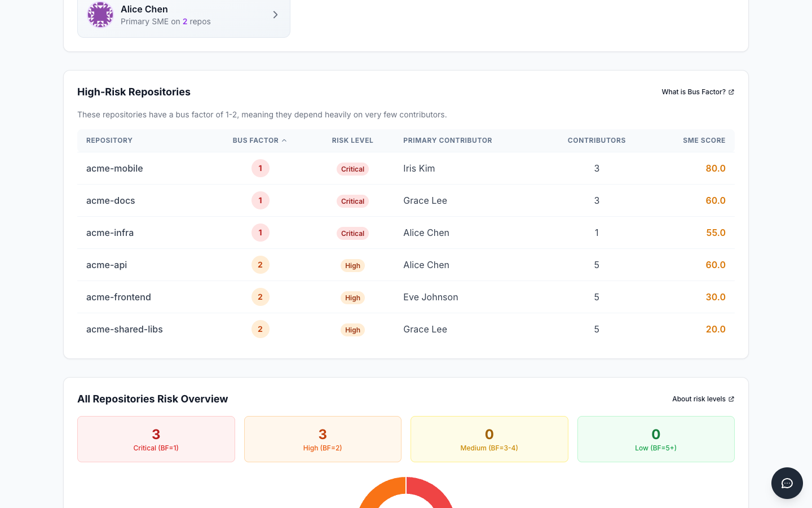Click the Critical risk badge for acme-mobile
This screenshot has height=508, width=812.
pyautogui.click(x=352, y=168)
